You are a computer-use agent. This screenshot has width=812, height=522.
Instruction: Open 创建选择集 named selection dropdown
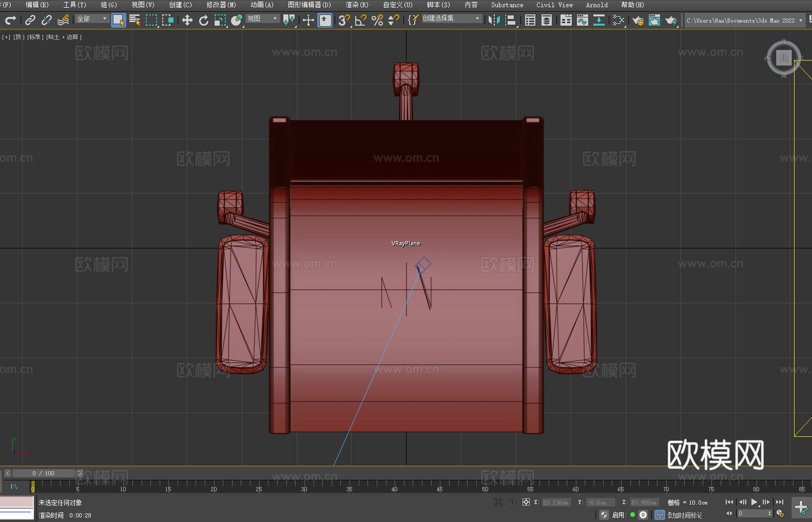coord(452,18)
